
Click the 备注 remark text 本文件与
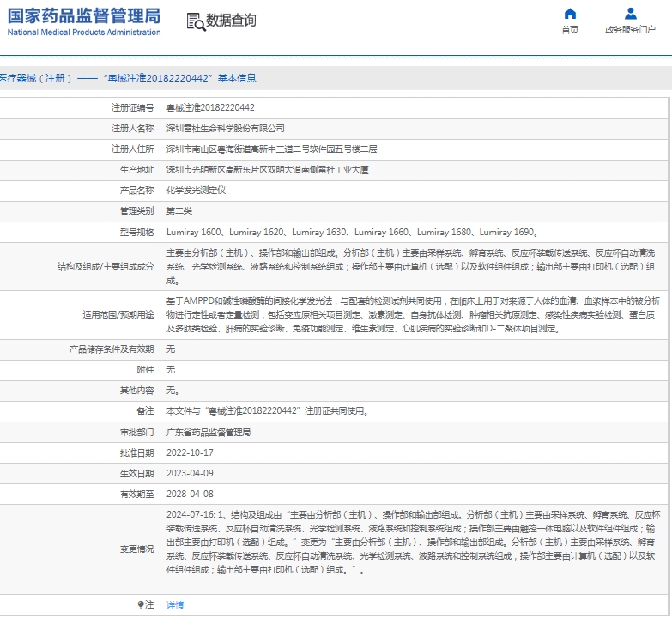pyautogui.click(x=267, y=410)
